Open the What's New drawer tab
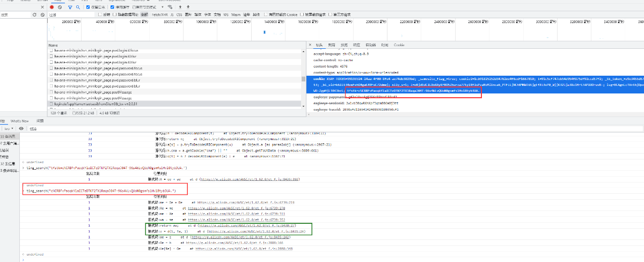644x262 pixels. pyautogui.click(x=19, y=121)
